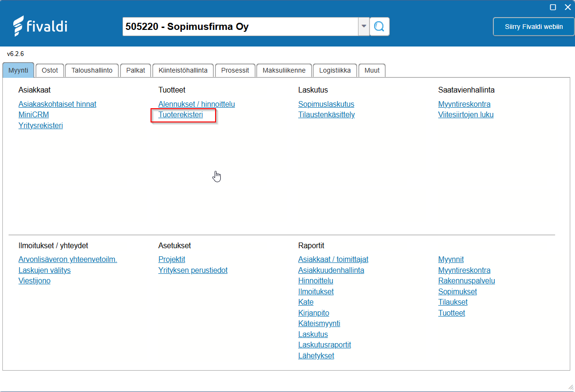Image resolution: width=575 pixels, height=392 pixels.
Task: Close the Fivaldi window
Action: pos(567,7)
